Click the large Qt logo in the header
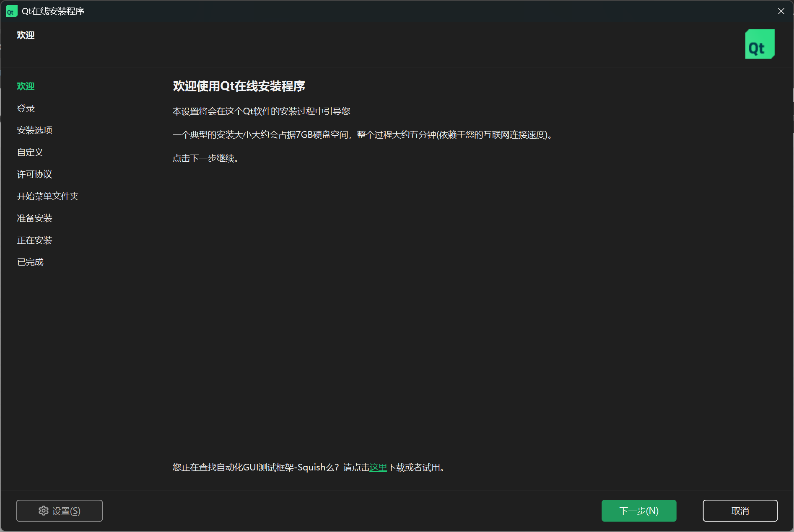Viewport: 794px width, 532px height. click(x=760, y=44)
